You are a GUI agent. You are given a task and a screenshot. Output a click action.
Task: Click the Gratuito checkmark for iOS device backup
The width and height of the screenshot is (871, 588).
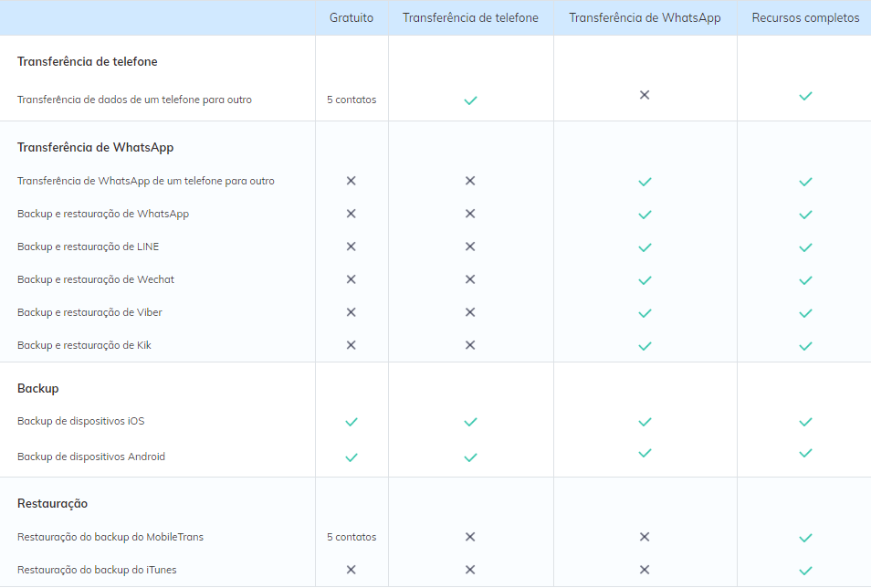tap(351, 422)
